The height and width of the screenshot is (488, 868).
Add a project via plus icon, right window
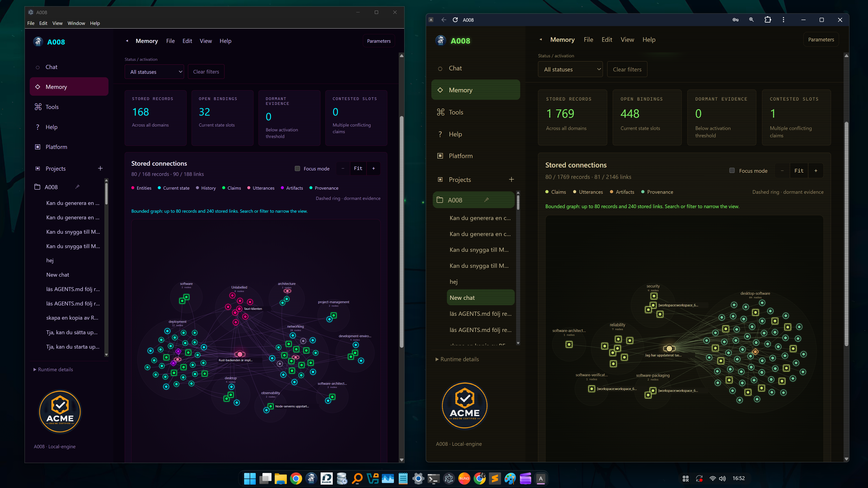[511, 180]
